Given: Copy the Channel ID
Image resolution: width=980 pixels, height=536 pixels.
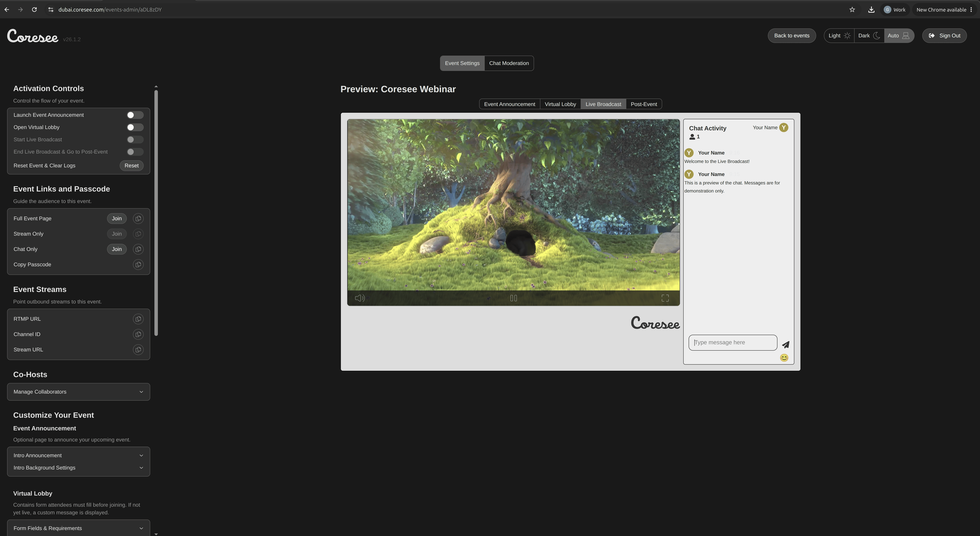Looking at the screenshot, I should click(138, 334).
